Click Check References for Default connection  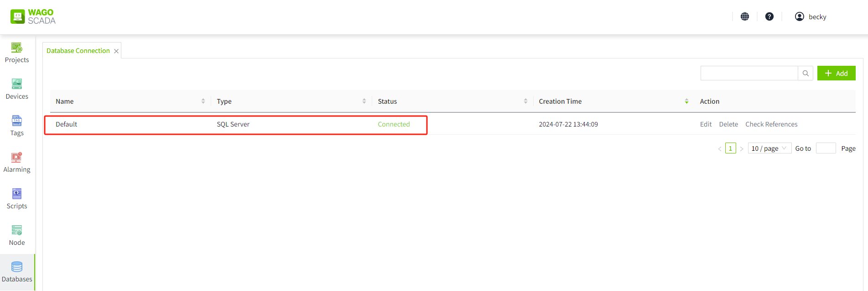coord(771,124)
